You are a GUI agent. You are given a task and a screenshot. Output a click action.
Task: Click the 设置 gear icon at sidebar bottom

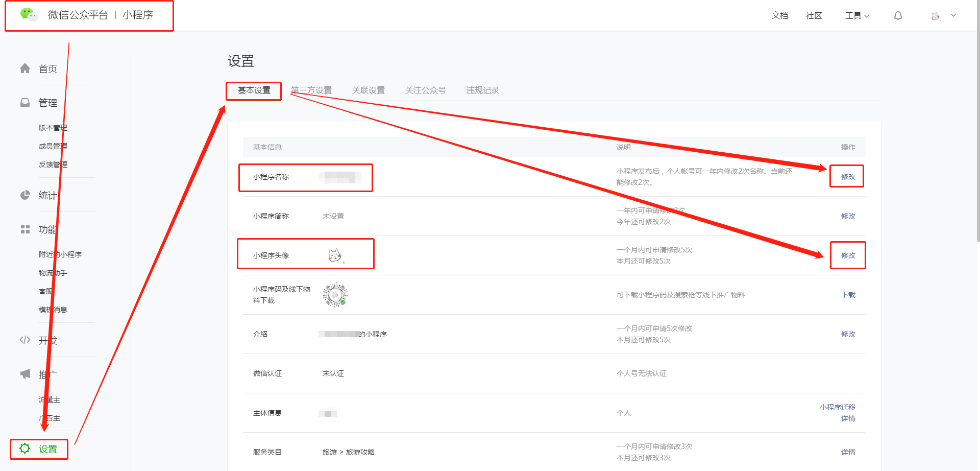pos(24,449)
